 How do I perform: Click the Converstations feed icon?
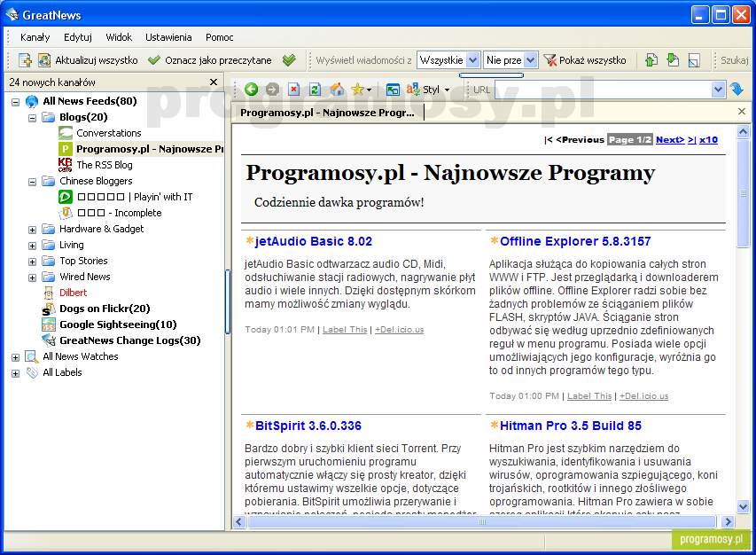[65, 133]
